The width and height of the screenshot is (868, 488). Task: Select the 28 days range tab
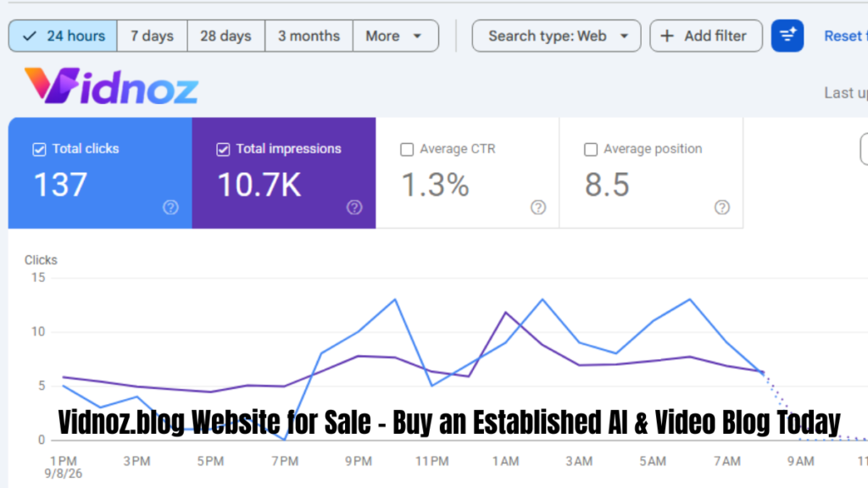click(x=225, y=36)
